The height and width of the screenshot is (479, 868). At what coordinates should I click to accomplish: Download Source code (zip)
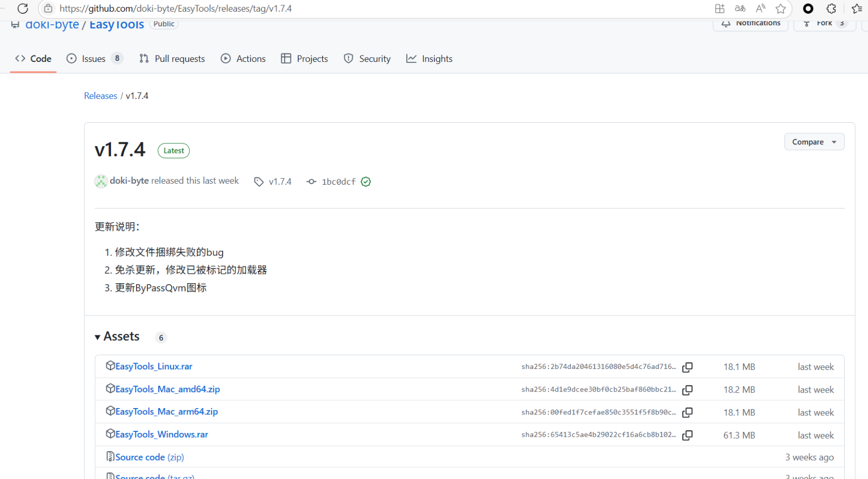point(150,457)
